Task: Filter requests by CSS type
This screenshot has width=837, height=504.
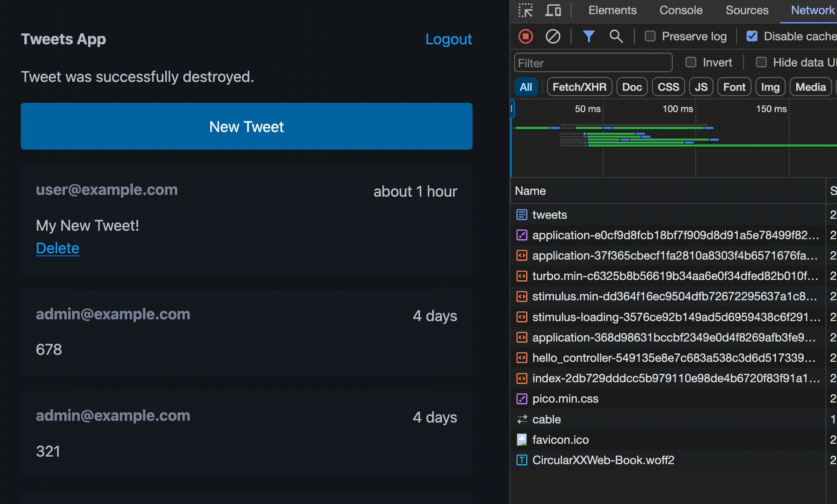Action: coord(668,87)
